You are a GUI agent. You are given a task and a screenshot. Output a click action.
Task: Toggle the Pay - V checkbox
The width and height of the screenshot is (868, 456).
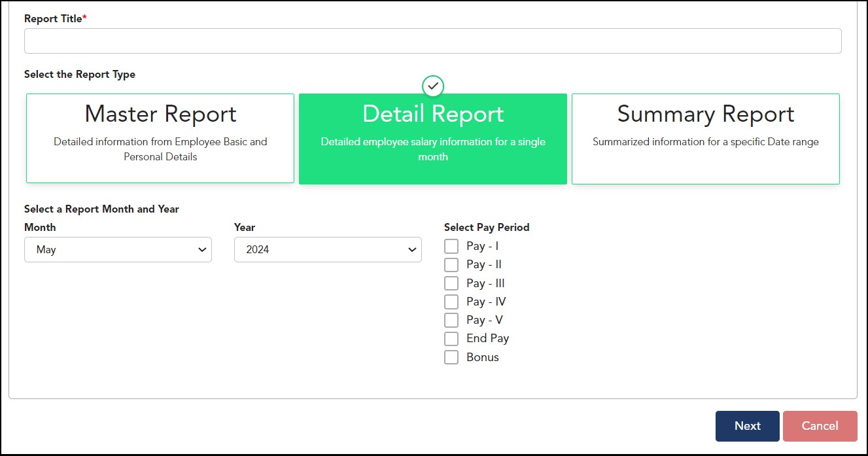point(451,320)
